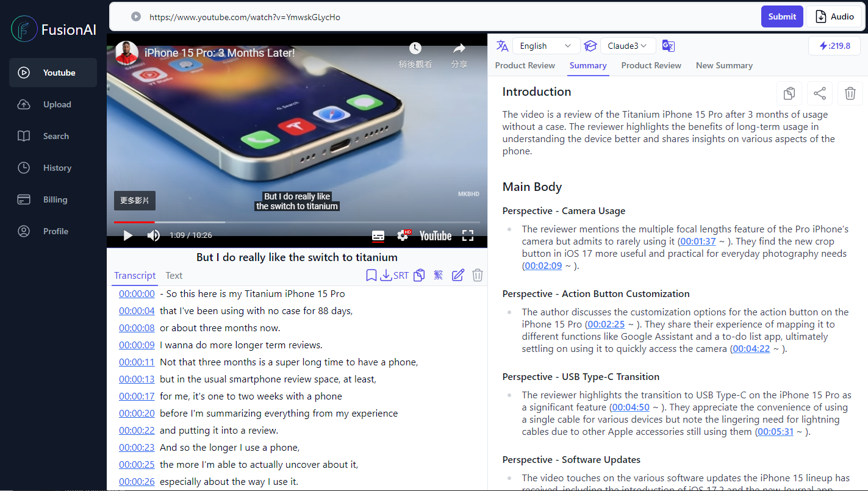Play the video
This screenshot has width=868, height=491.
click(x=127, y=235)
